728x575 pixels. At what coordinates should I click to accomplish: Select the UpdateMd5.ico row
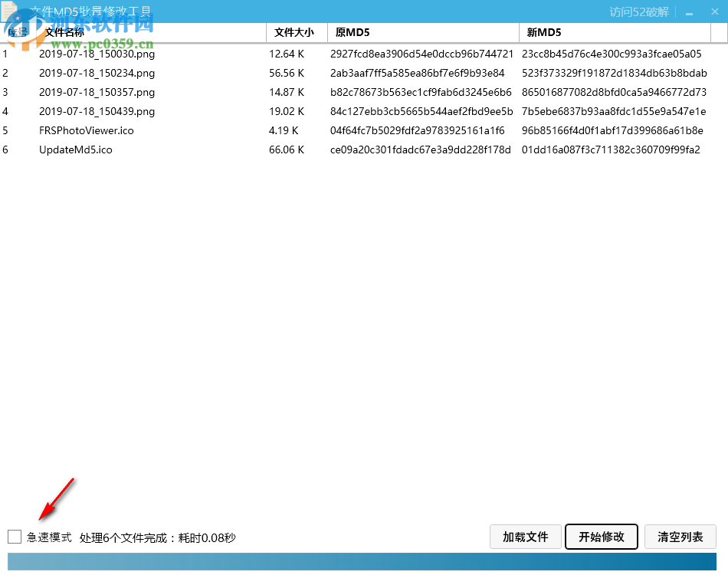[x=76, y=149]
